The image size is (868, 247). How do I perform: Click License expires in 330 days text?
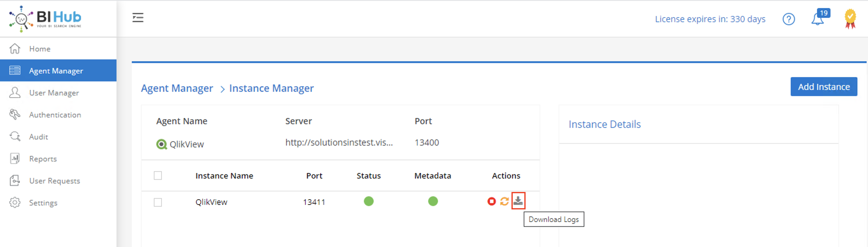(710, 19)
